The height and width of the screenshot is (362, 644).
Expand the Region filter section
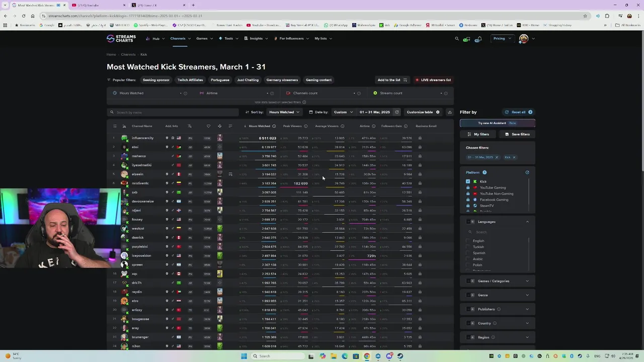[527, 337]
